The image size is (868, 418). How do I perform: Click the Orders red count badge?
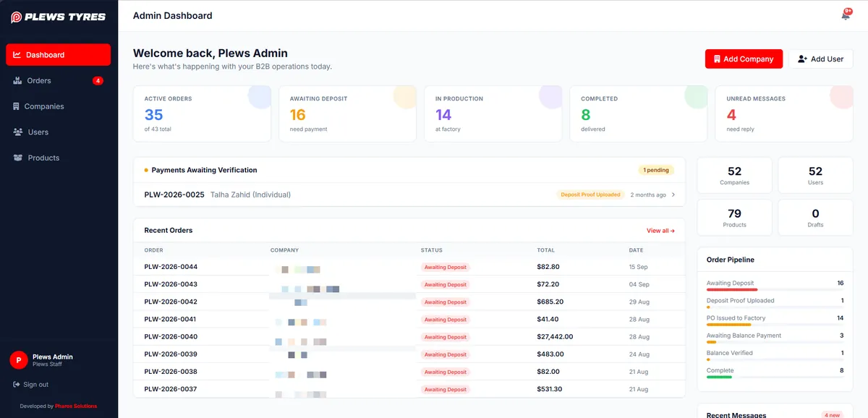[98, 81]
